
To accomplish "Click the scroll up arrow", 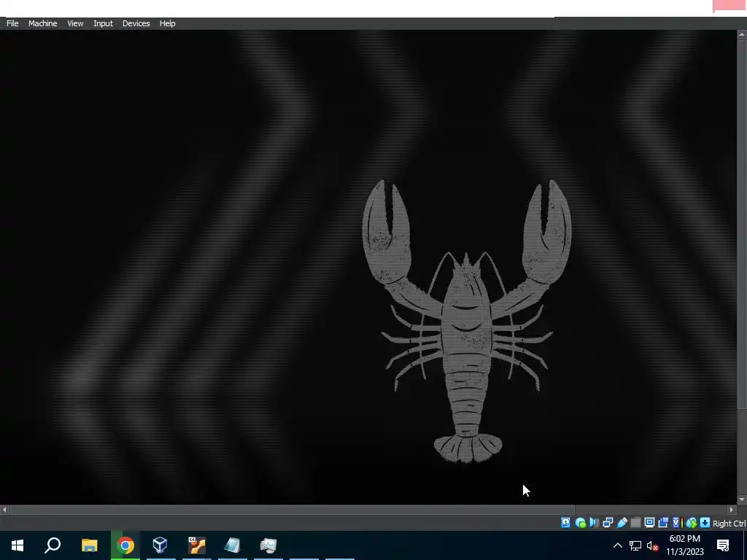I will click(742, 35).
